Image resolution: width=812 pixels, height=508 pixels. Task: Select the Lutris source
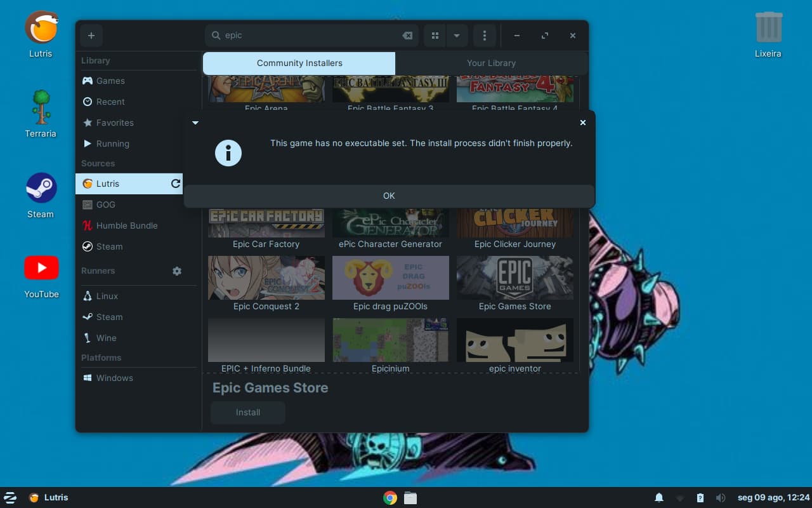click(129, 184)
